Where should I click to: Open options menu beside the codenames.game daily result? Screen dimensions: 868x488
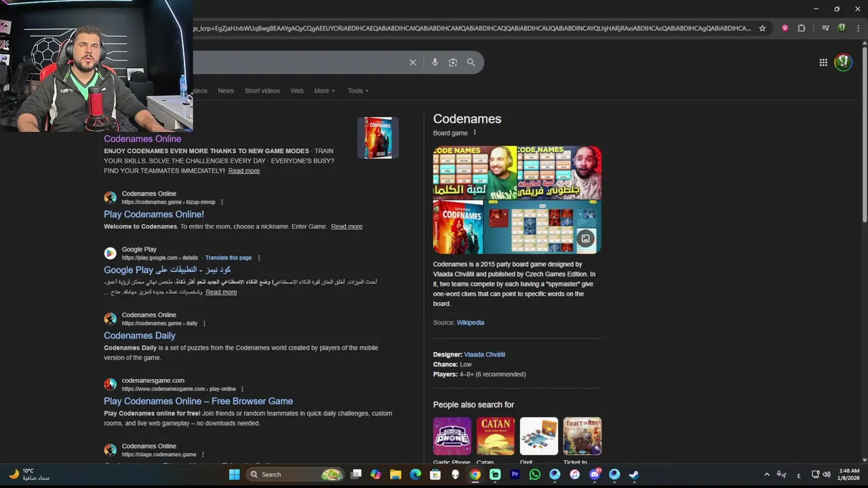click(204, 323)
